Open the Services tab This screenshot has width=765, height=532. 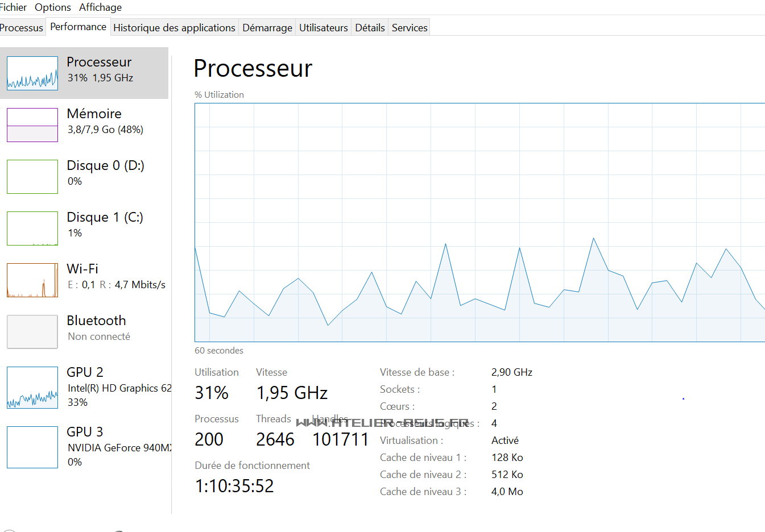410,28
